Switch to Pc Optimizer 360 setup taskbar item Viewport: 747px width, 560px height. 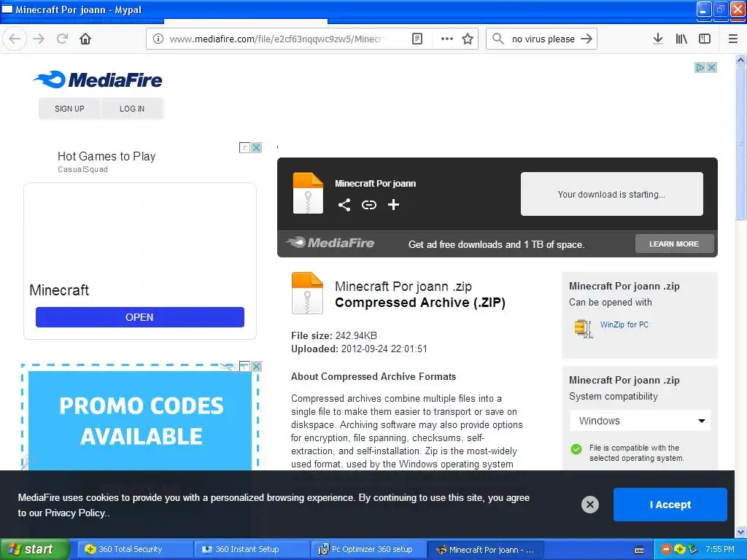click(x=368, y=549)
